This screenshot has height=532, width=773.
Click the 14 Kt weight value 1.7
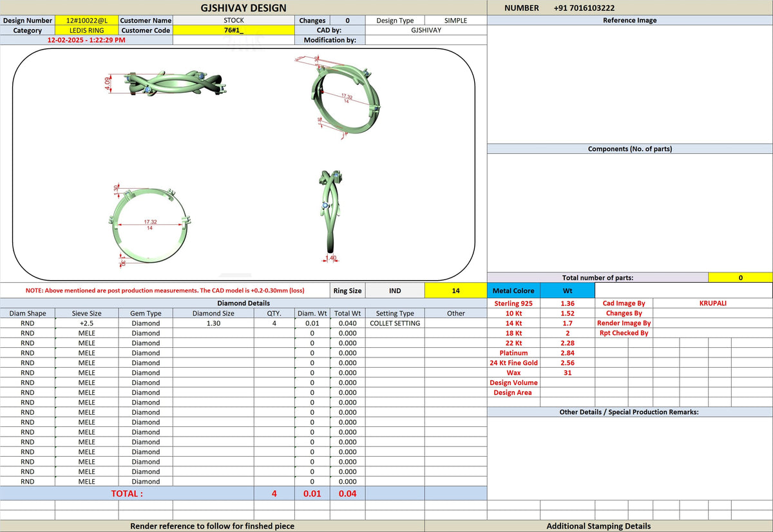pyautogui.click(x=568, y=323)
